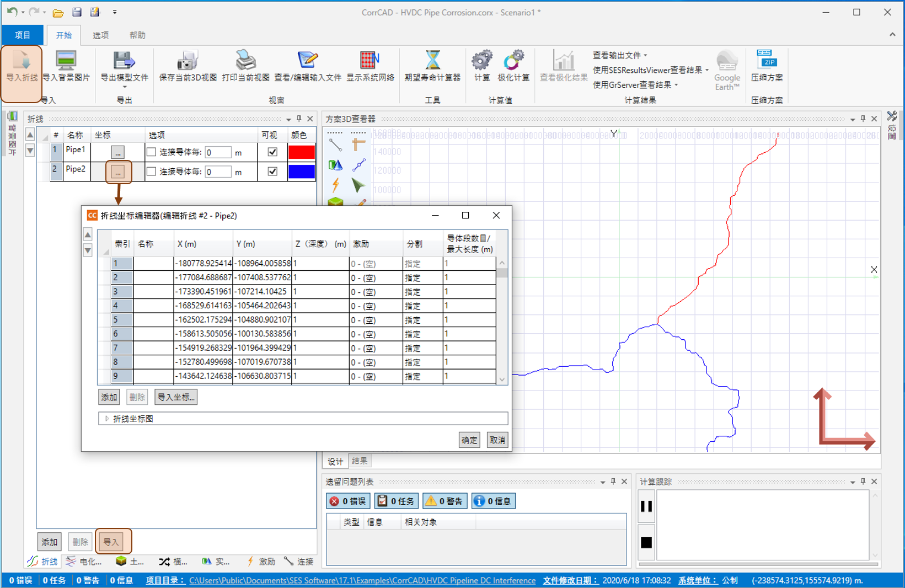This screenshot has height=588, width=905.
Task: Start 极化计算 polarization computation
Action: coord(513,60)
